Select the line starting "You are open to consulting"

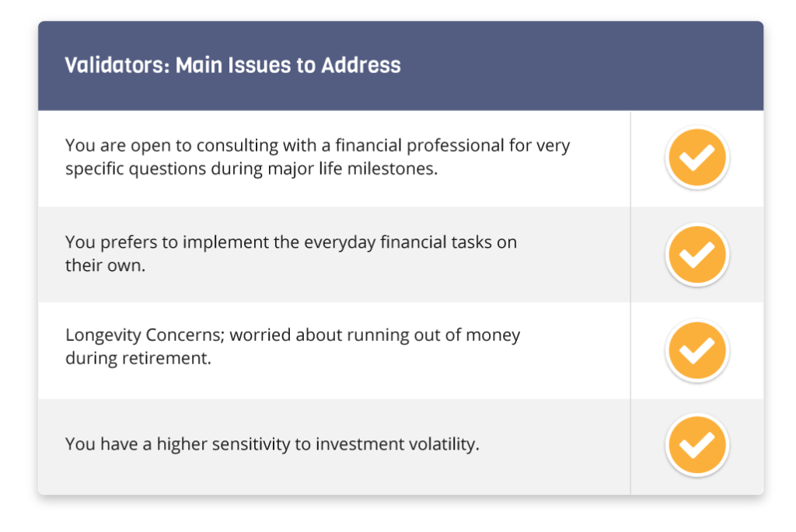(317, 146)
